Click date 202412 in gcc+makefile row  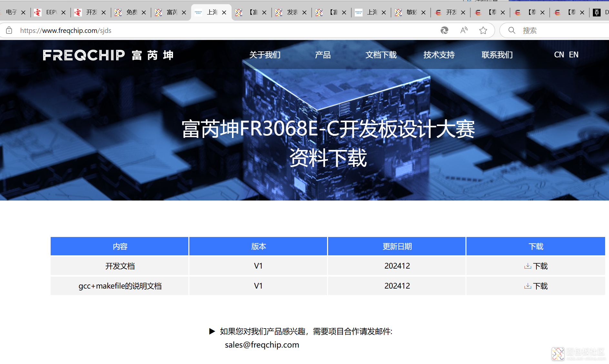397,286
